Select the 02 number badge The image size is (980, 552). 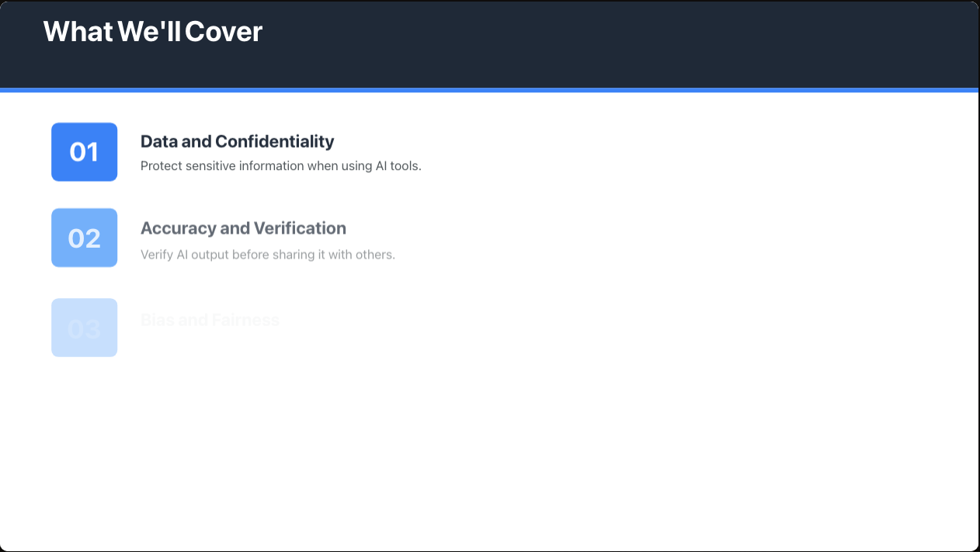pyautogui.click(x=84, y=238)
